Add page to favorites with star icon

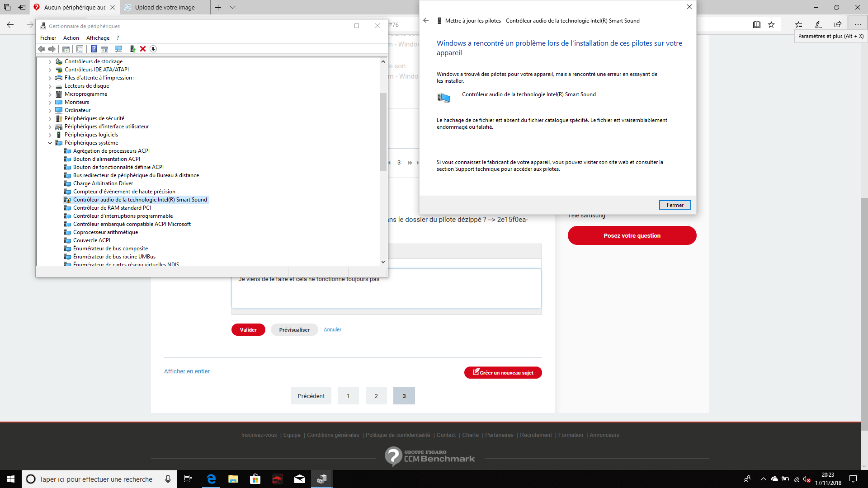coord(771,24)
